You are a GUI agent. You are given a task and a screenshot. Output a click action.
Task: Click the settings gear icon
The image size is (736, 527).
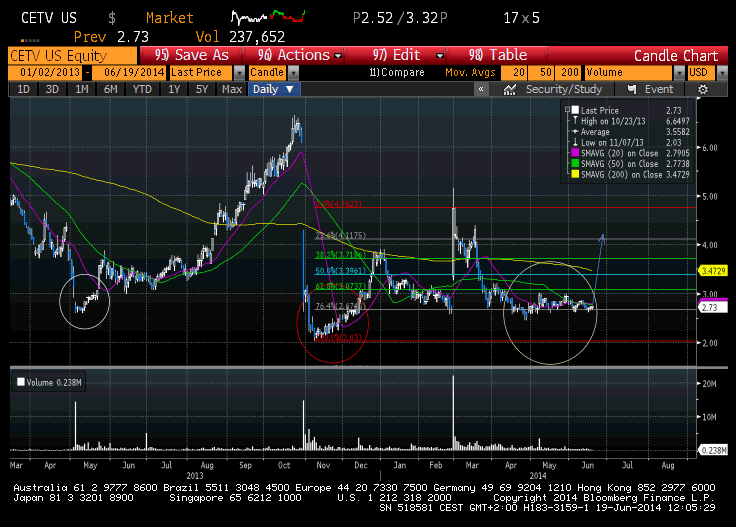click(702, 90)
